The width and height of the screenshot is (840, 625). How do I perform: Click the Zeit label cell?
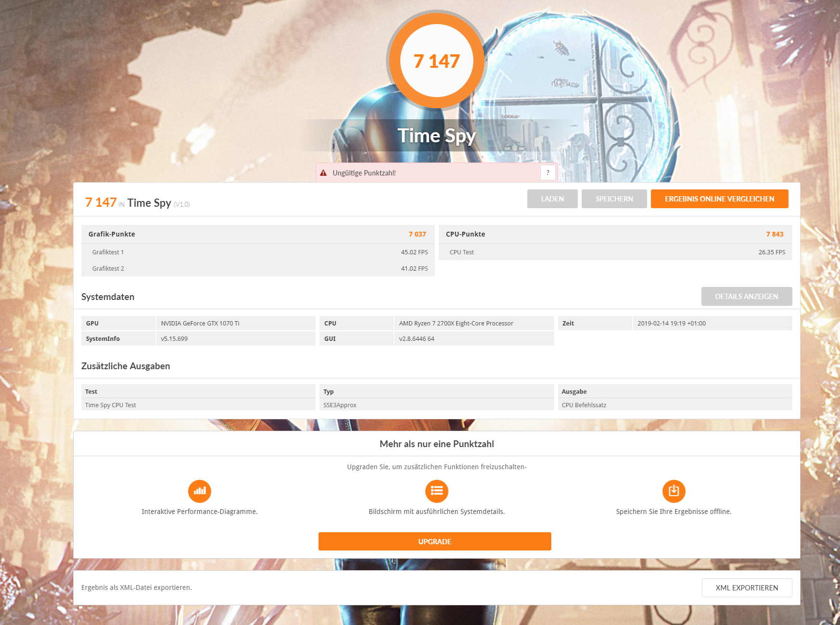pos(595,323)
